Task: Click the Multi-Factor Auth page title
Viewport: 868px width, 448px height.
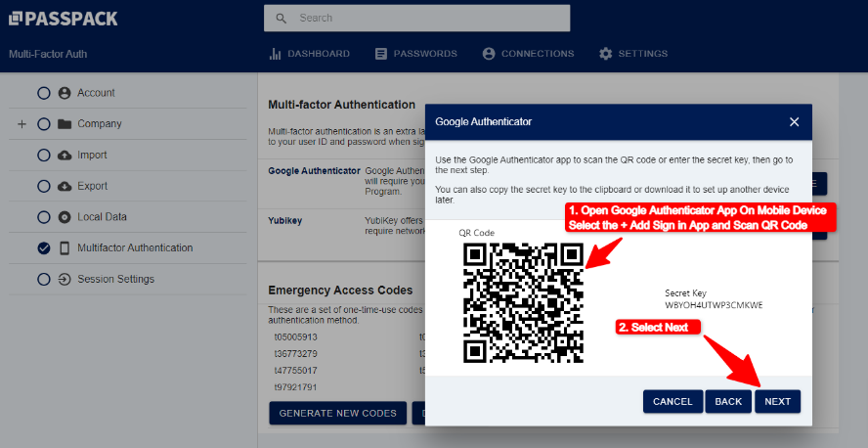Action: tap(48, 54)
